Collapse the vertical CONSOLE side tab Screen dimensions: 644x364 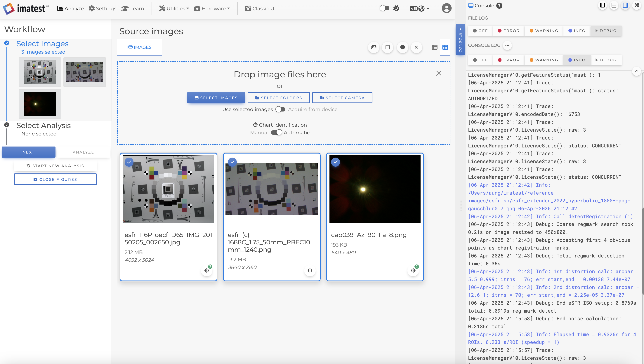click(460, 39)
